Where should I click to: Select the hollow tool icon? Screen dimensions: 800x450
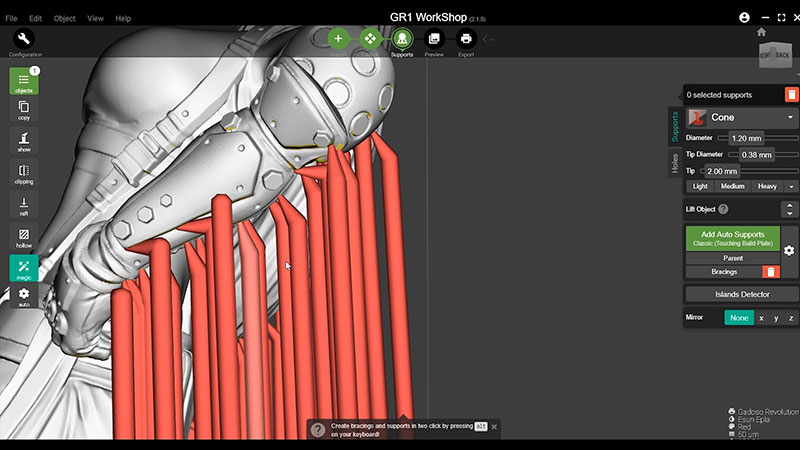pos(24,237)
